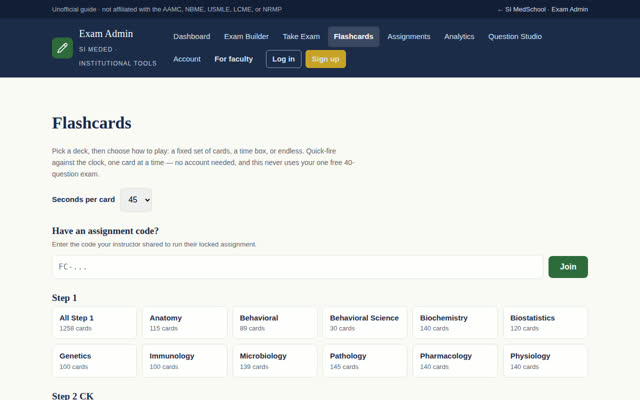Screen dimensions: 640x400
Task: Open the Immunology deck
Action: pos(184,361)
